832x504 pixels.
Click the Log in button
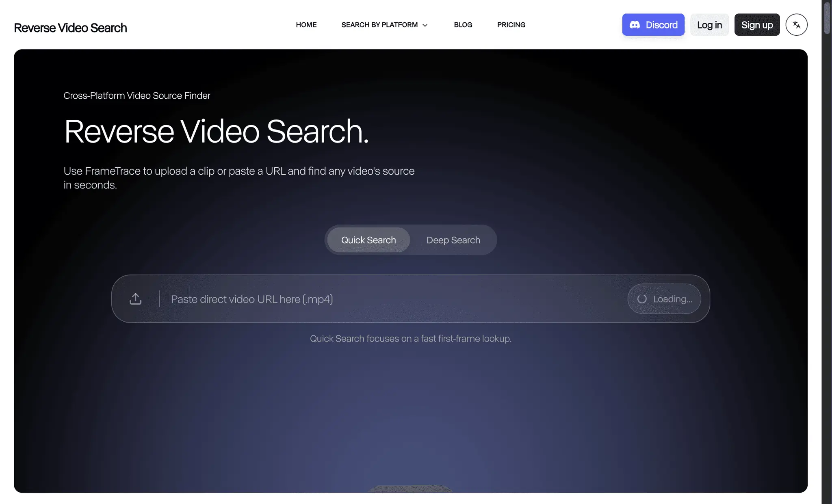coord(709,25)
